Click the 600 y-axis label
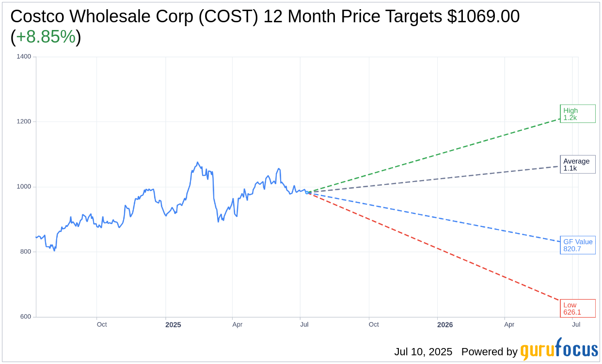602x364 pixels. coord(25,317)
